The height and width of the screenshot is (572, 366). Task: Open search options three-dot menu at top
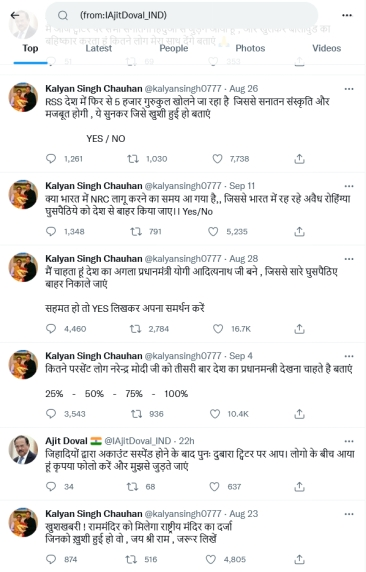(347, 15)
